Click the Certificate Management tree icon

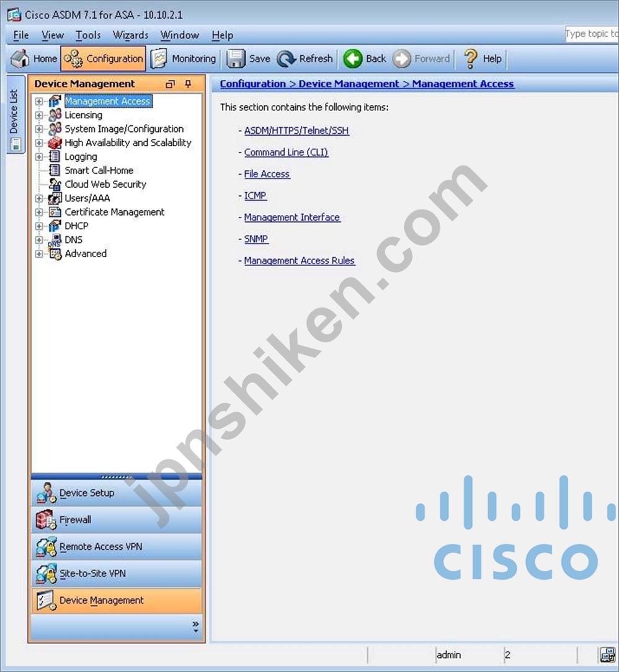point(55,212)
